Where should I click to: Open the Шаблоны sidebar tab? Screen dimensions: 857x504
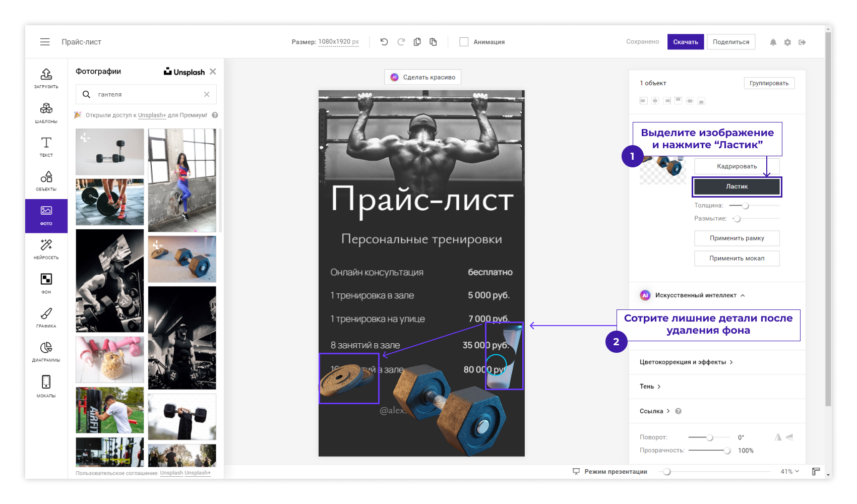pyautogui.click(x=46, y=112)
